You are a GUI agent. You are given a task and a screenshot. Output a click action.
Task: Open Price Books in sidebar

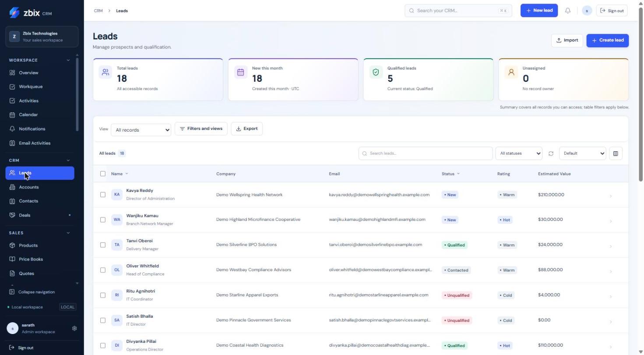click(40, 259)
